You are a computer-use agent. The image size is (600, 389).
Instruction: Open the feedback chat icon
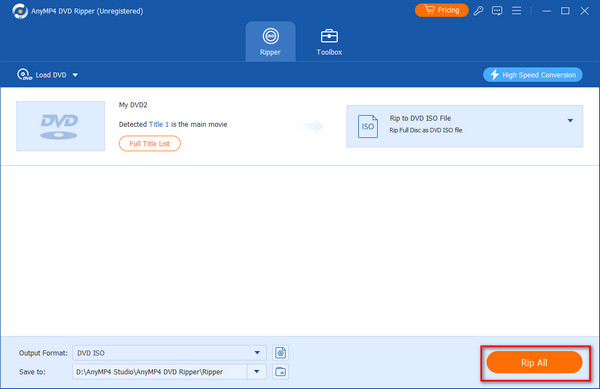point(497,11)
